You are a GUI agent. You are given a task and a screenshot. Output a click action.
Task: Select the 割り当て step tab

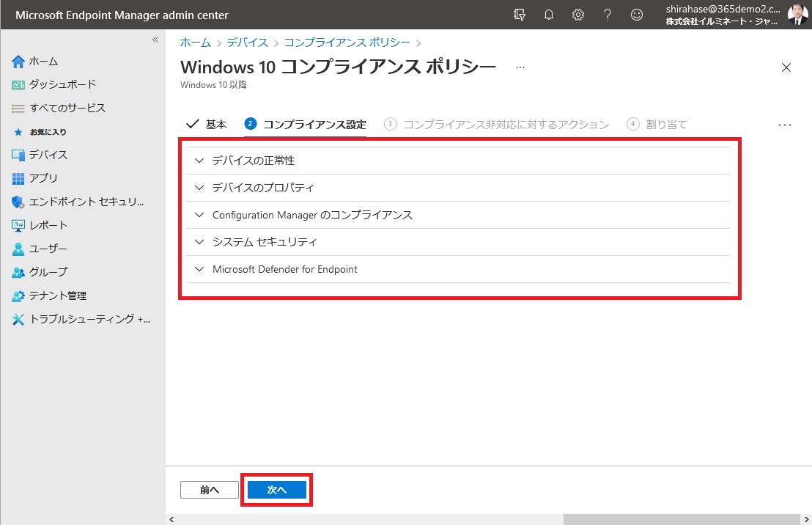(657, 125)
